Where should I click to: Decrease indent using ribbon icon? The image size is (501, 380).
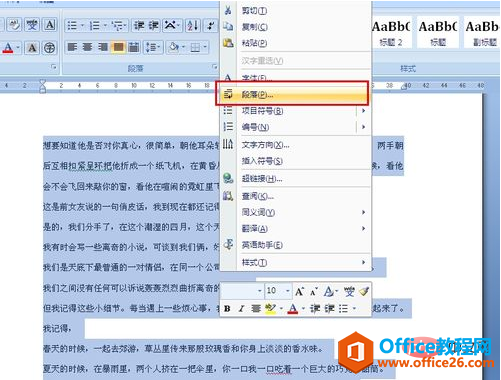pos(139,25)
